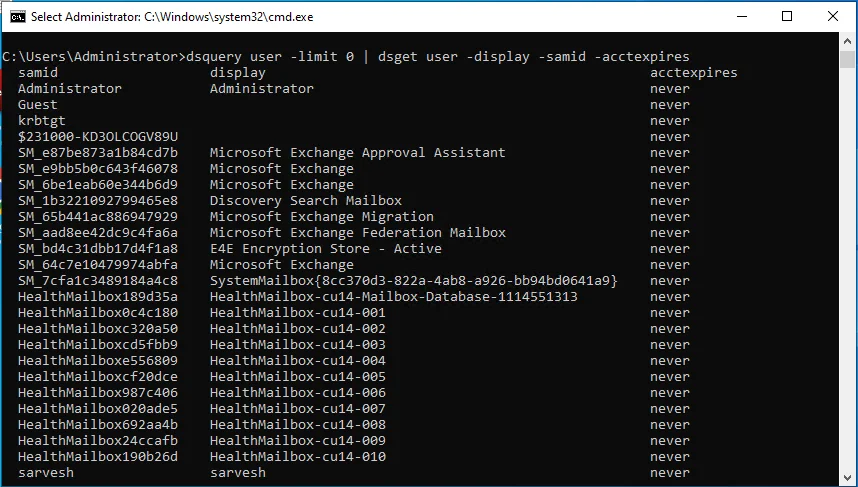Click 'SM_6be1eab60e344b6d9' samid
This screenshot has height=487, width=858.
coord(98,184)
